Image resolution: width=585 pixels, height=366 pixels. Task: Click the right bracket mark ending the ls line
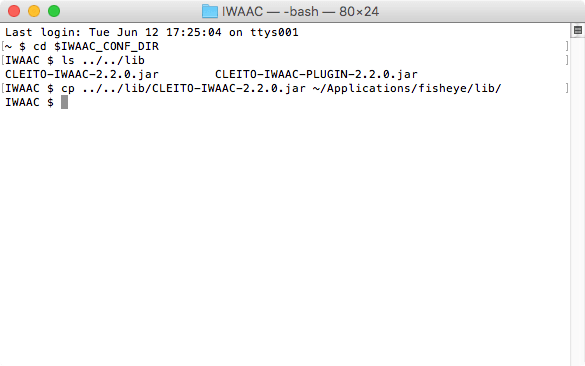(567, 60)
